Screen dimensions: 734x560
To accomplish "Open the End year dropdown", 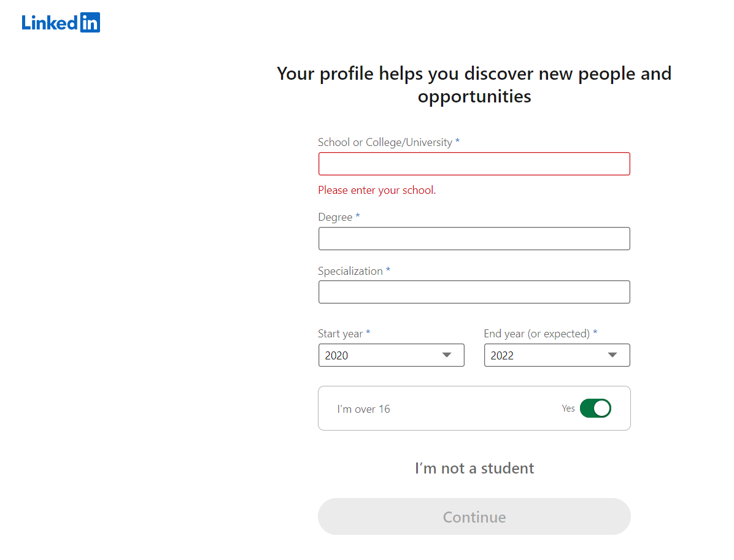I will 557,355.
